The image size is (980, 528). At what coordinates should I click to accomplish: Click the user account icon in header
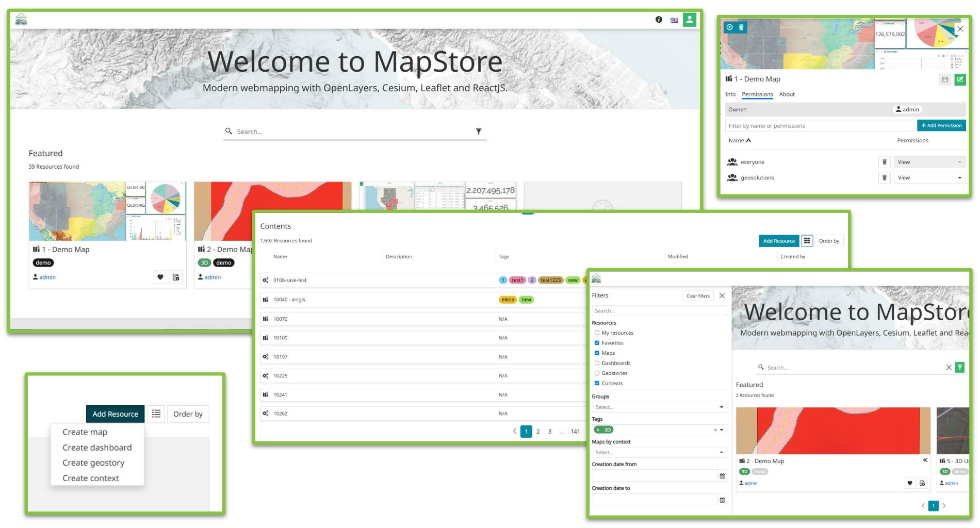(689, 20)
